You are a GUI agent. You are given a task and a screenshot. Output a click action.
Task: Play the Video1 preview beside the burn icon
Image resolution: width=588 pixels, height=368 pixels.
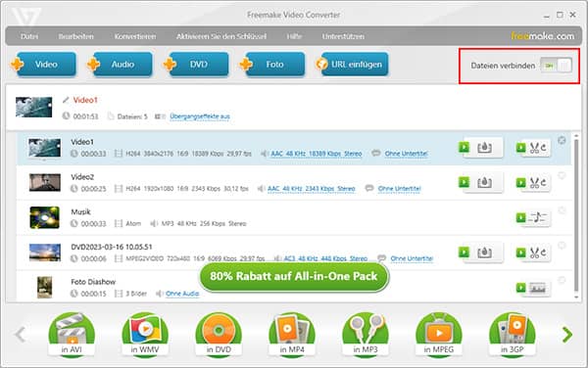tap(464, 147)
